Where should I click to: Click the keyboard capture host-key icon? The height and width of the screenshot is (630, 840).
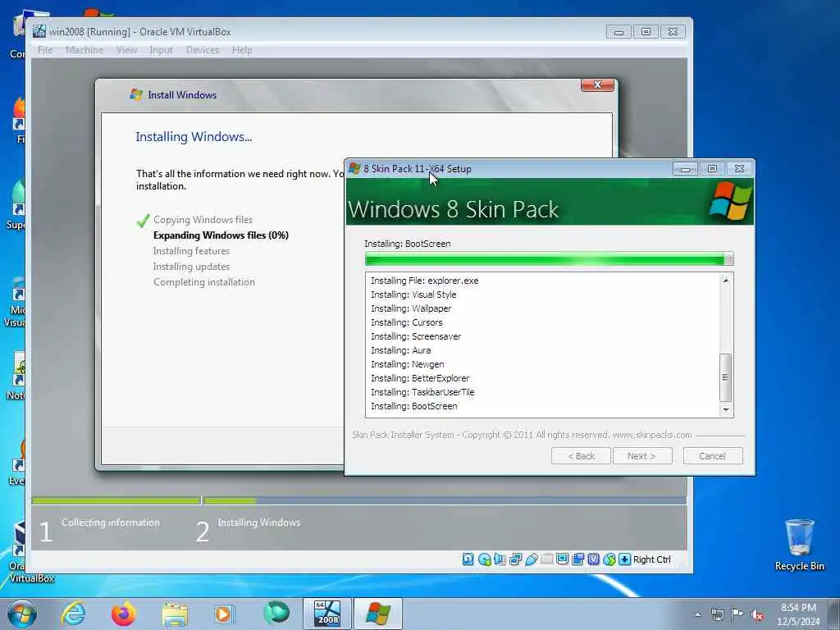tap(624, 559)
